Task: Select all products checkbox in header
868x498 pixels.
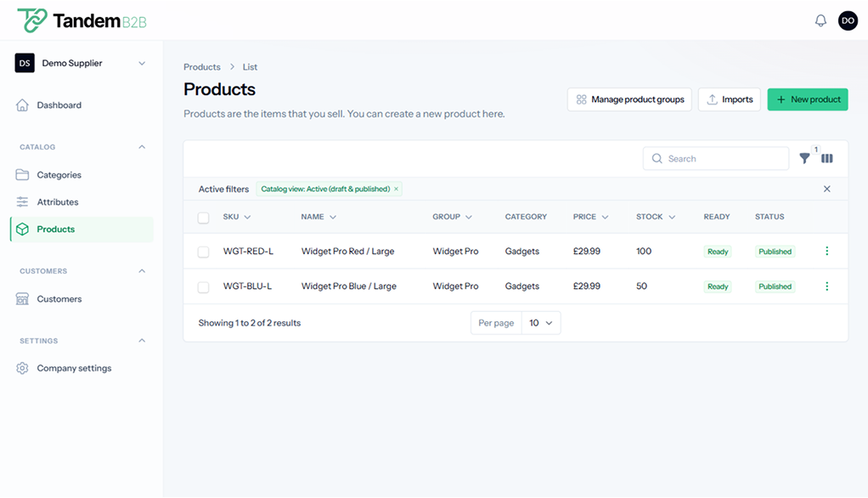Action: 203,218
